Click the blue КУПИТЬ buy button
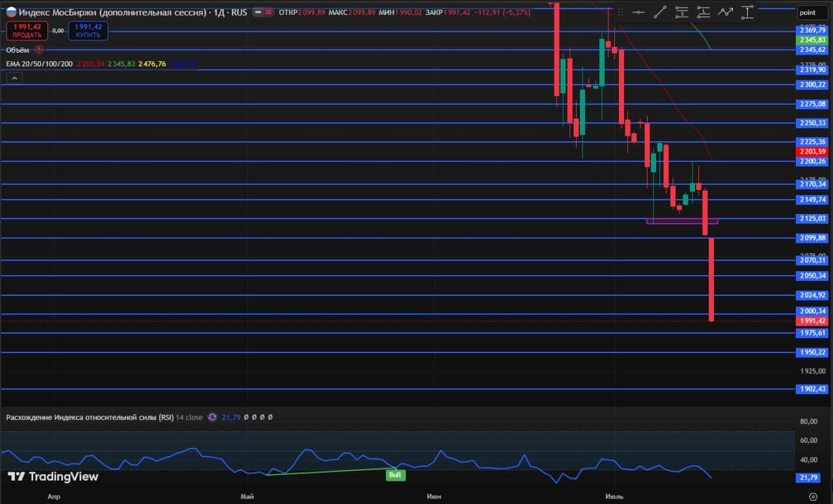833x504 pixels. 88,30
